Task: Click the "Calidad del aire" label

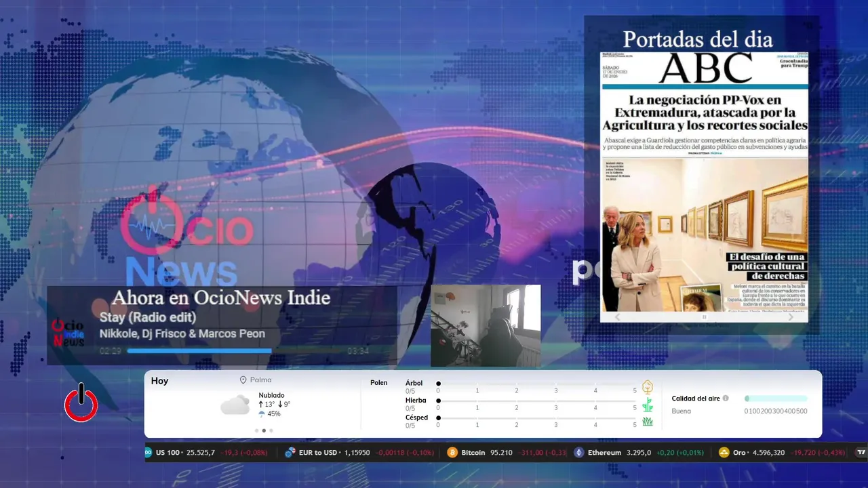Action: coord(696,399)
